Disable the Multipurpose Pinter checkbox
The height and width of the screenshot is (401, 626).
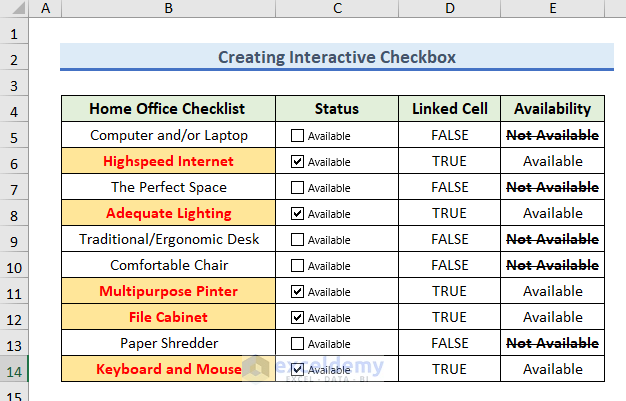click(298, 291)
